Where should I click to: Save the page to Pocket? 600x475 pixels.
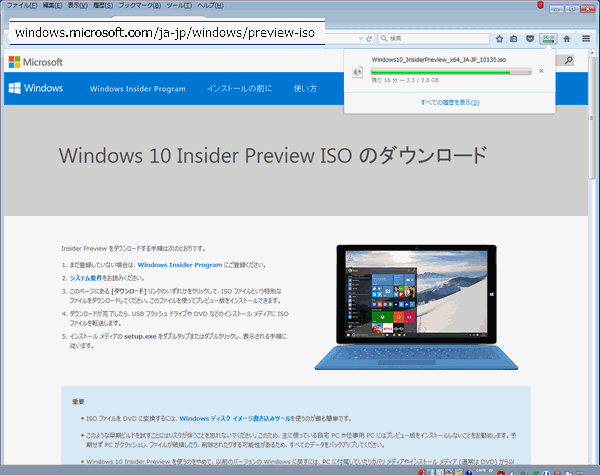(x=530, y=39)
